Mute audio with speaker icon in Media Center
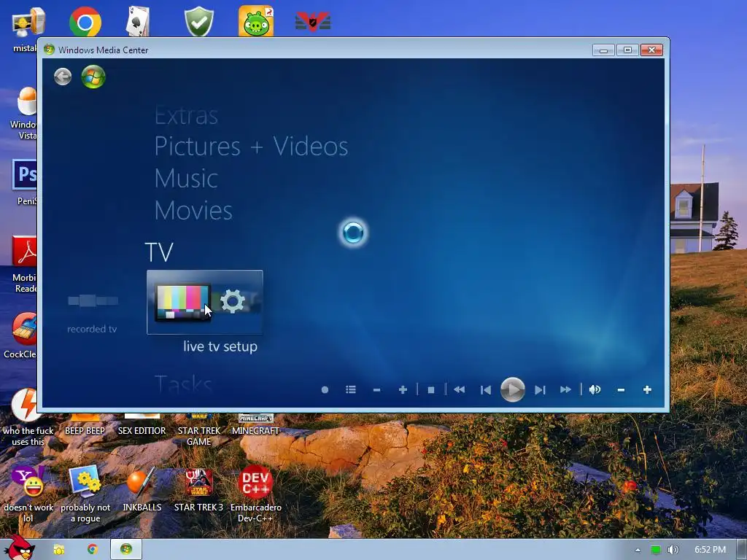 [595, 389]
